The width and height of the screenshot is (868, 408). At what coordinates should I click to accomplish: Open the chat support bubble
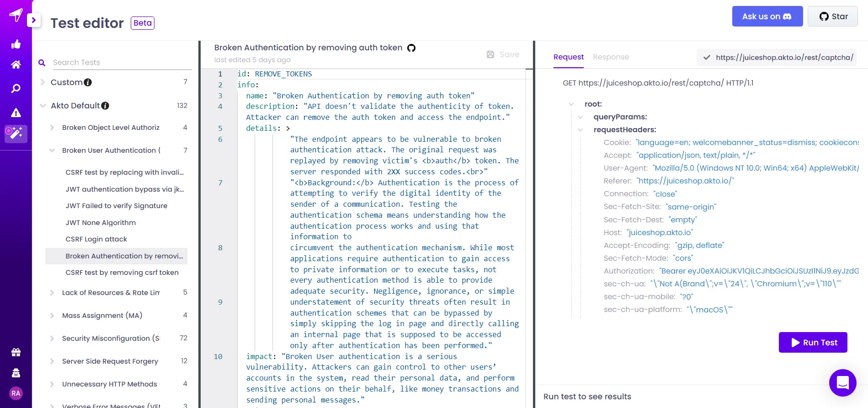pyautogui.click(x=843, y=382)
